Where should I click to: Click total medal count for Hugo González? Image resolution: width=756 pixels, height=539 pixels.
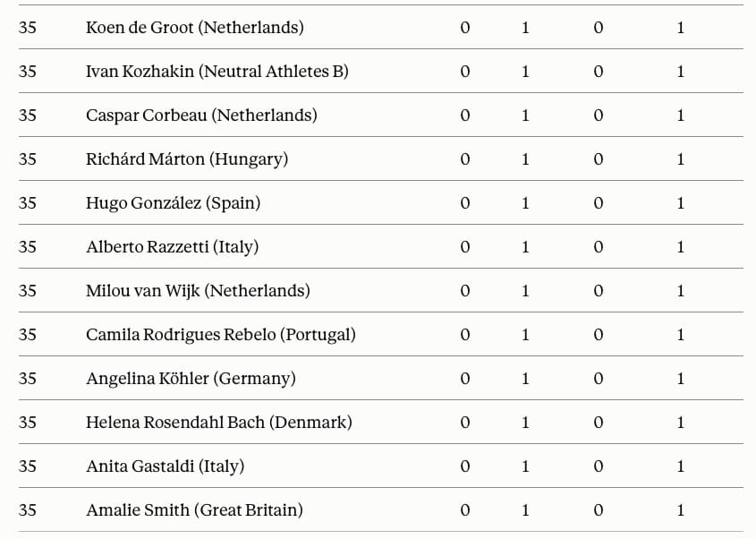coord(680,202)
